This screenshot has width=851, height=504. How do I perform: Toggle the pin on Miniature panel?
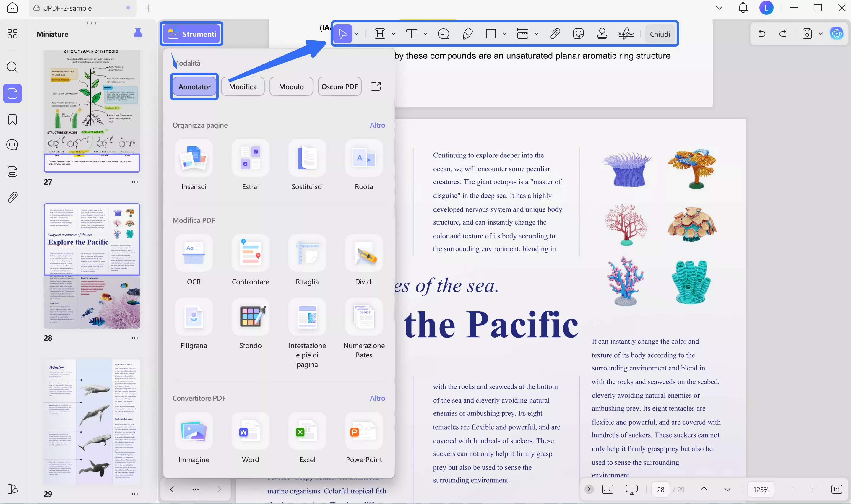pyautogui.click(x=137, y=34)
